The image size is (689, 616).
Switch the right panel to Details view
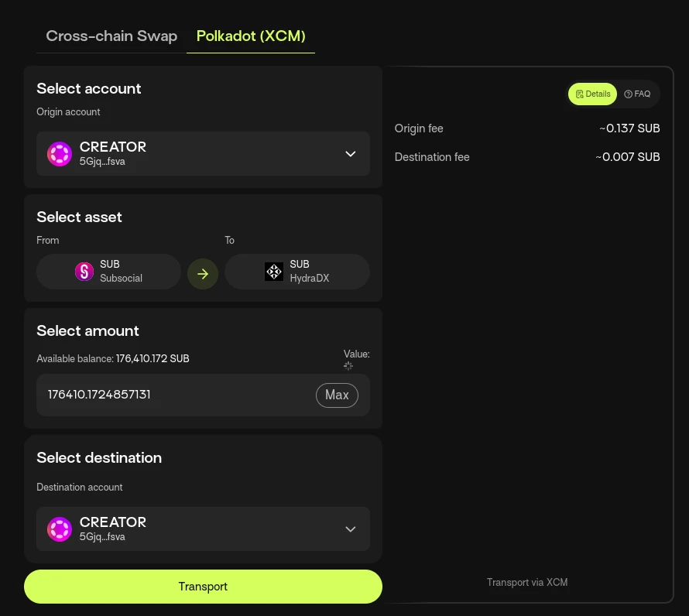pyautogui.click(x=592, y=94)
